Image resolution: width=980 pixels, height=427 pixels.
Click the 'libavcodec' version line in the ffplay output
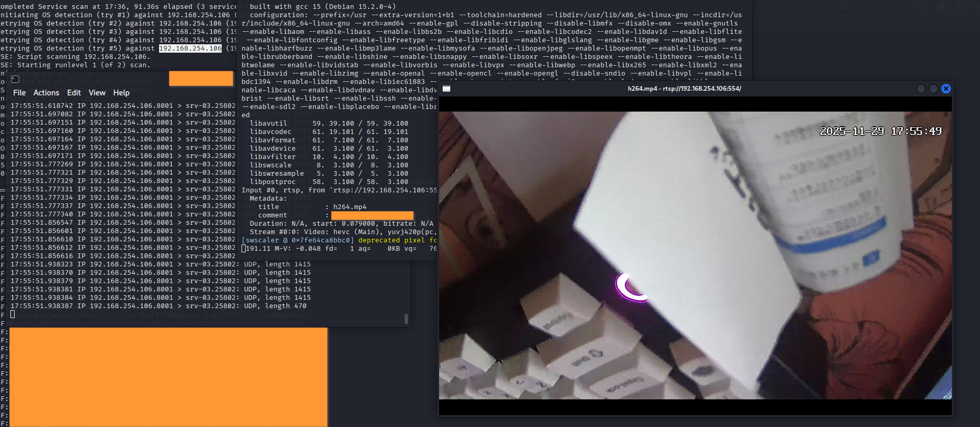point(329,132)
